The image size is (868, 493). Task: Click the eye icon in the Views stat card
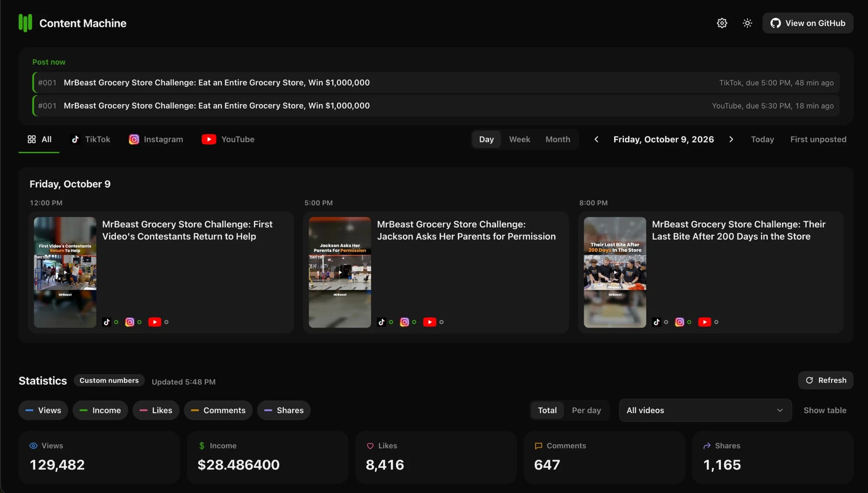(33, 446)
